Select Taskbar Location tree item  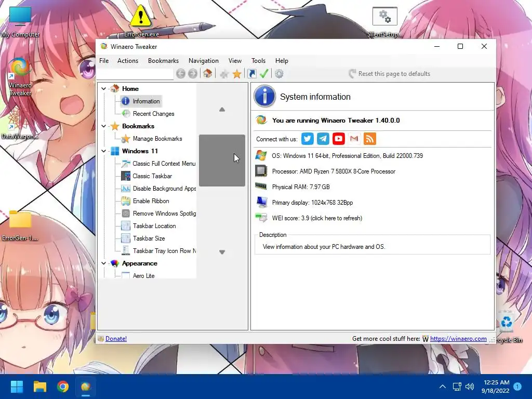(x=154, y=225)
